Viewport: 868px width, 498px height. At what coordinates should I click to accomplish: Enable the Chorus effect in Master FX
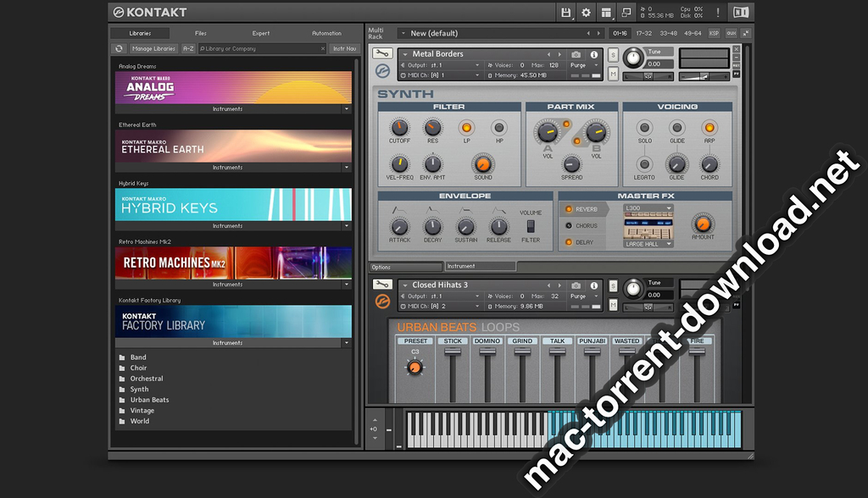point(567,226)
